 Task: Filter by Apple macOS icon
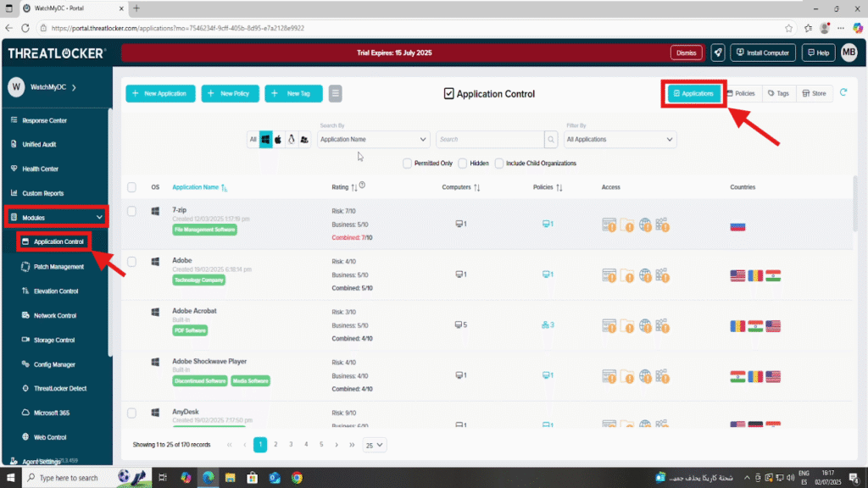pyautogui.click(x=278, y=140)
